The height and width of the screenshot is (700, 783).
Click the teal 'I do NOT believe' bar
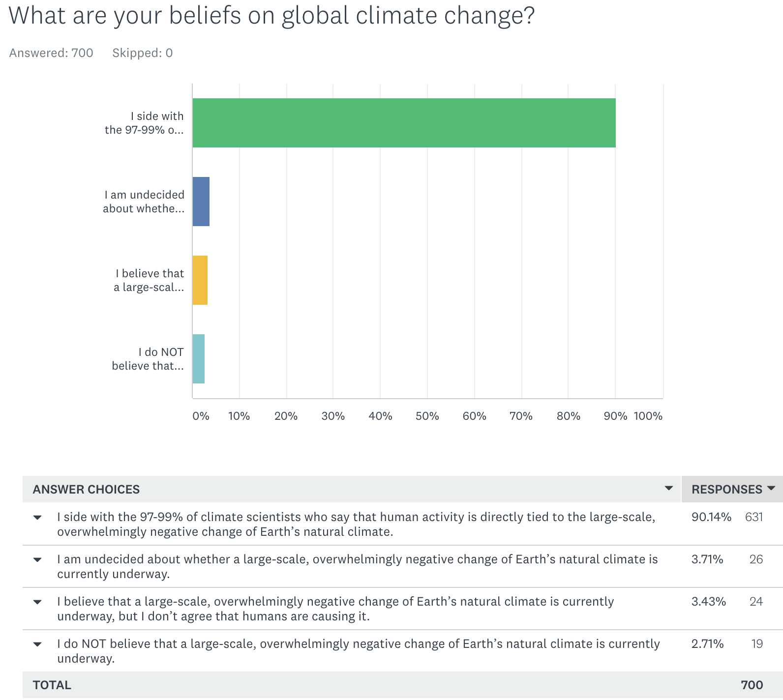198,359
